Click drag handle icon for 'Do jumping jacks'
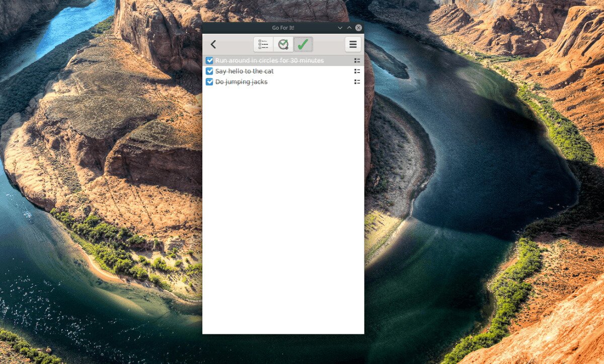Viewport: 604px width, 364px height. 357,82
